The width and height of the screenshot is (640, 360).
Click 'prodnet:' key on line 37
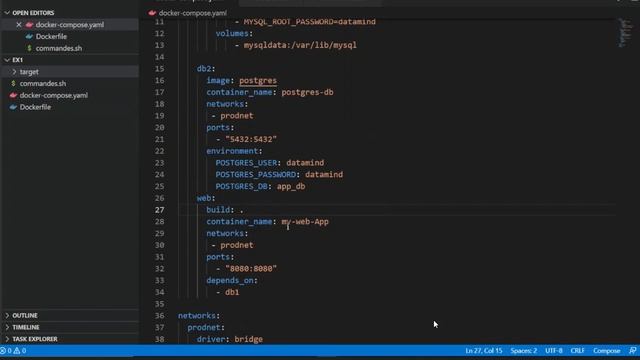(206, 327)
